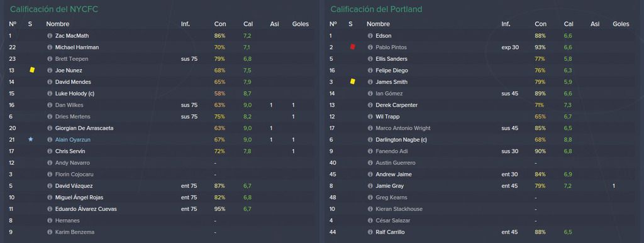Click info icon beside Karim Benzema
This screenshot has width=644, height=243.
click(x=50, y=232)
